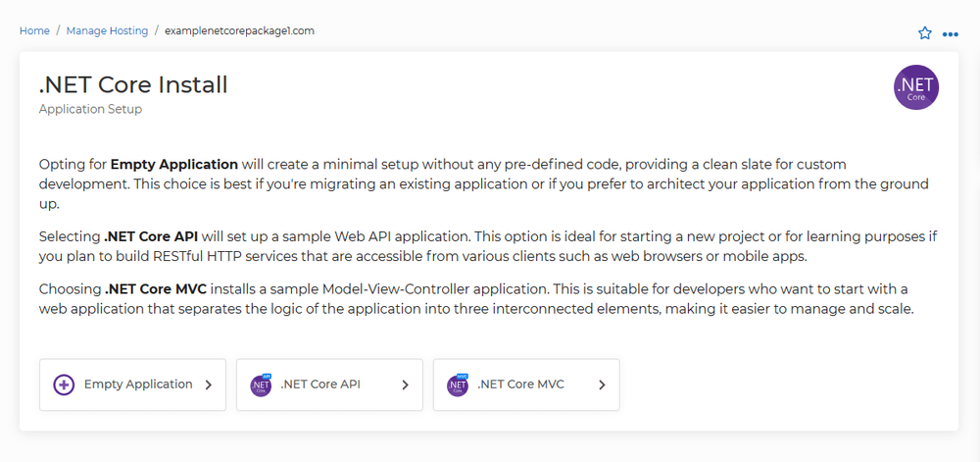Click the Application Setup subtitle
This screenshot has height=462, width=980.
(x=90, y=110)
